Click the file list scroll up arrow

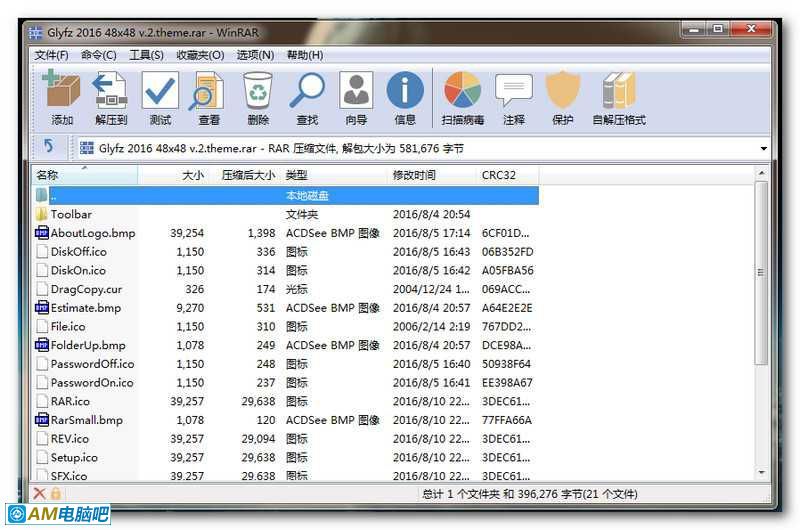pyautogui.click(x=761, y=173)
